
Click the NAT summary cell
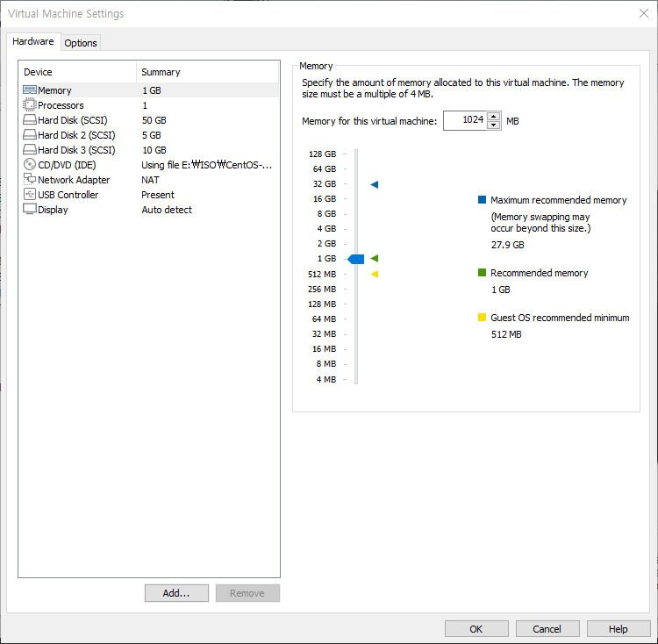click(150, 180)
